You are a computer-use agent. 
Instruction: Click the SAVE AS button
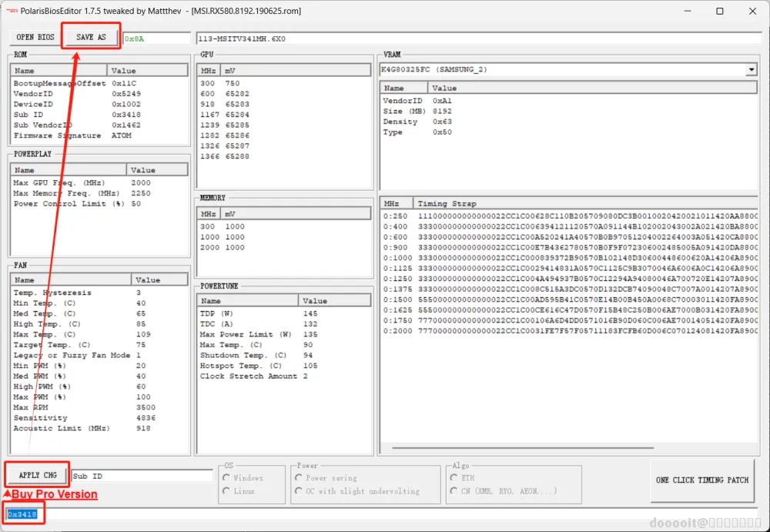click(91, 37)
